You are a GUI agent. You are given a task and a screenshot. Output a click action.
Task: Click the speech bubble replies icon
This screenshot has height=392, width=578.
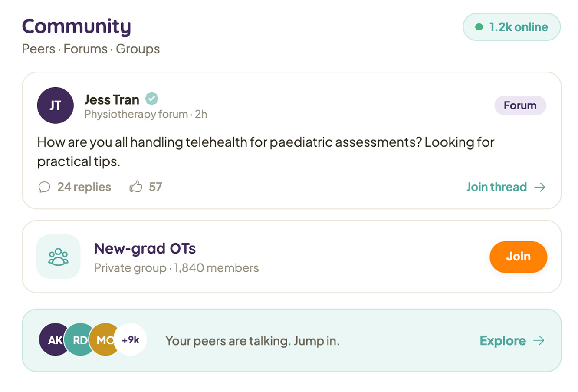point(44,187)
